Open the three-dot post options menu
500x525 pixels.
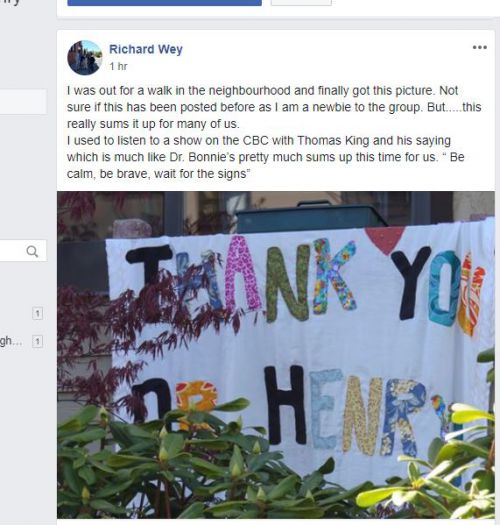tap(480, 47)
